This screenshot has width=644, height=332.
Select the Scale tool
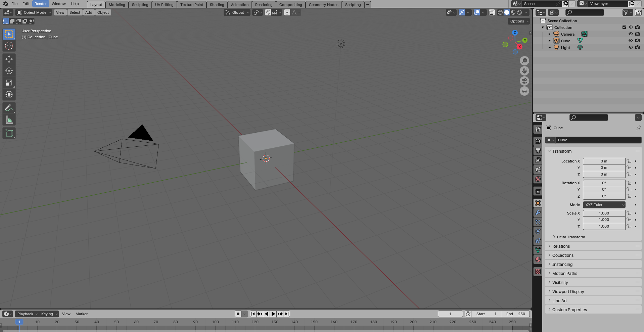point(9,83)
